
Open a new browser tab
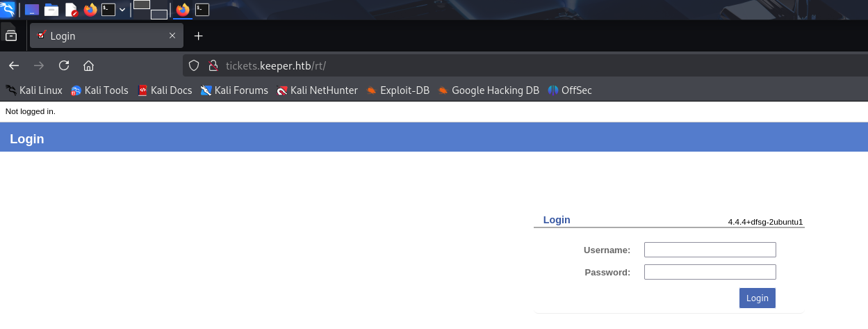point(198,35)
